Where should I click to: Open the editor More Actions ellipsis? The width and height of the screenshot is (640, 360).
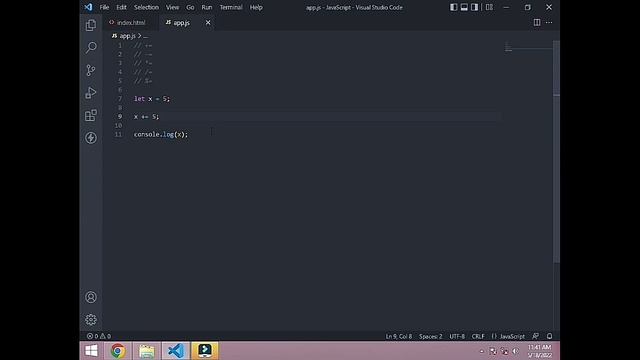coord(549,22)
